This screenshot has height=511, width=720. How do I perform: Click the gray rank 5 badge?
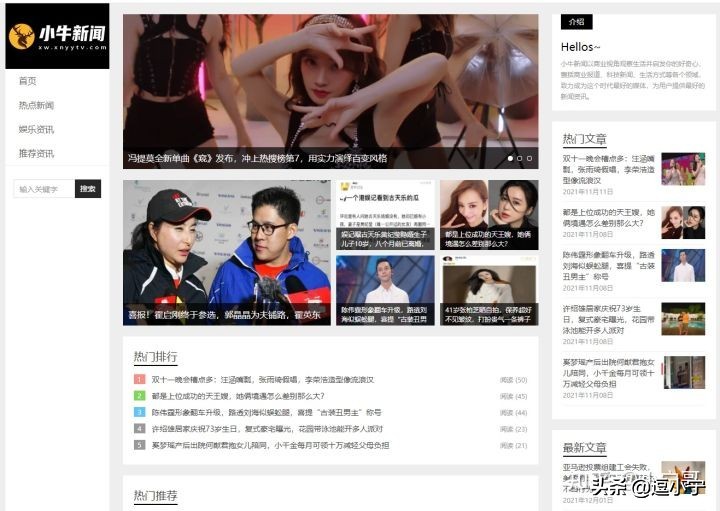140,444
